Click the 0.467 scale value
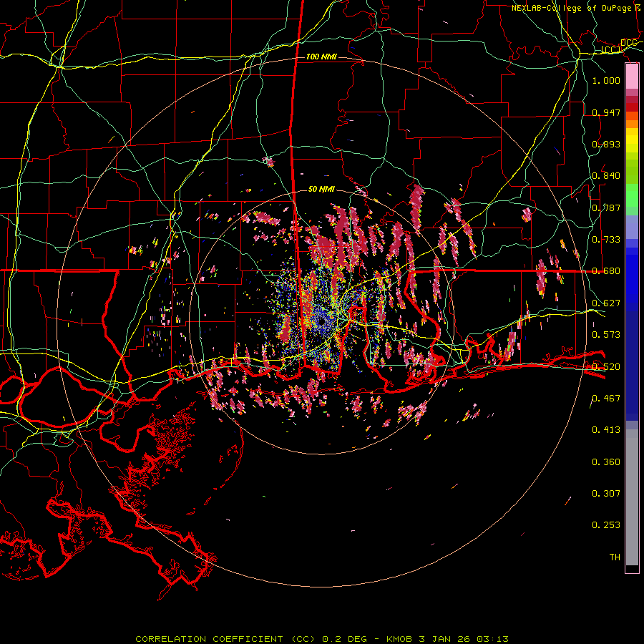Viewport: 644px width, 644px height. (x=606, y=399)
